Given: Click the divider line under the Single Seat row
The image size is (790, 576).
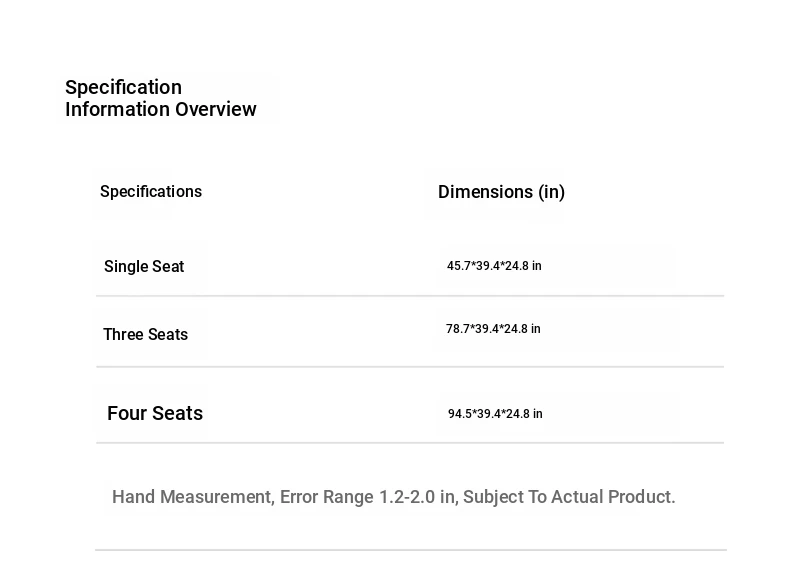Looking at the screenshot, I should tap(410, 296).
